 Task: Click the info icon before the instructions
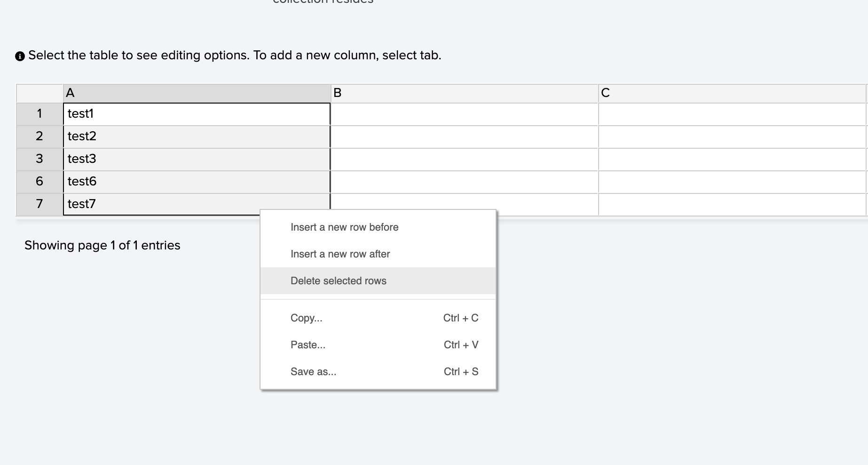coord(19,56)
